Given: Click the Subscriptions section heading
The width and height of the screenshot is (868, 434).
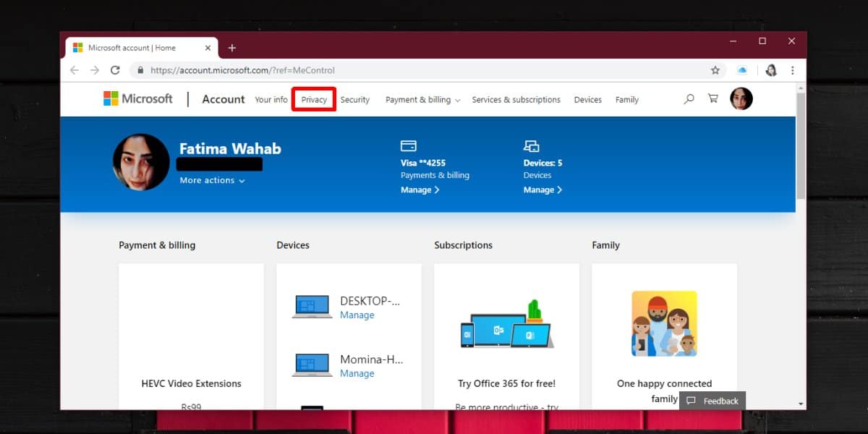Looking at the screenshot, I should point(464,245).
